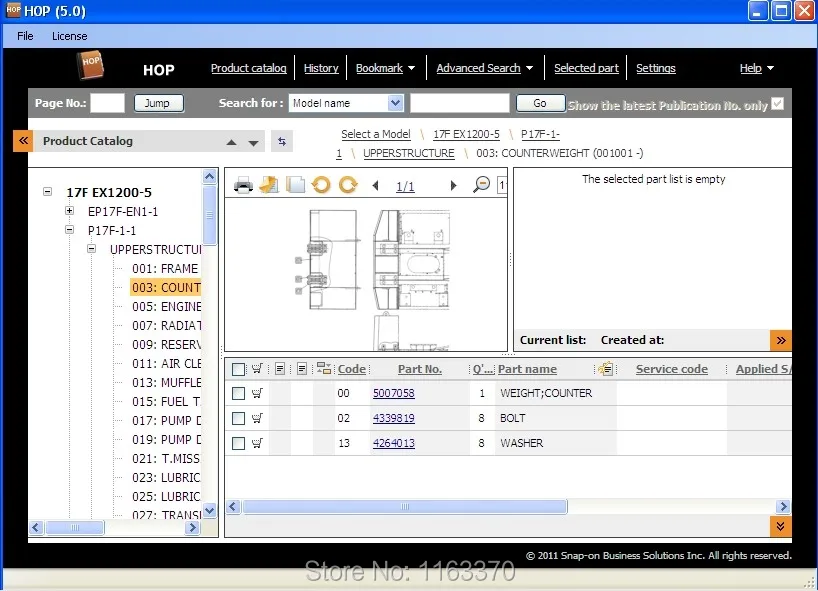Click the Go search button
The width and height of the screenshot is (818, 591).
540,103
